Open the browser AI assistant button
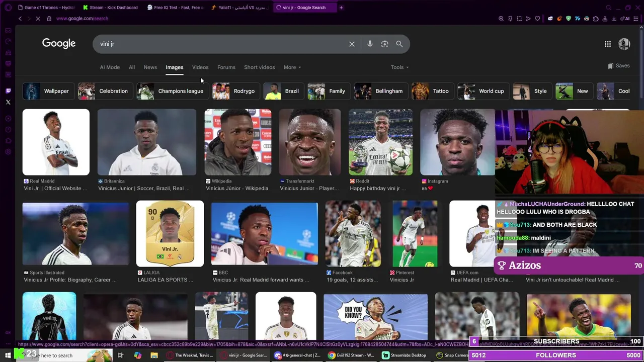 tap(625, 19)
